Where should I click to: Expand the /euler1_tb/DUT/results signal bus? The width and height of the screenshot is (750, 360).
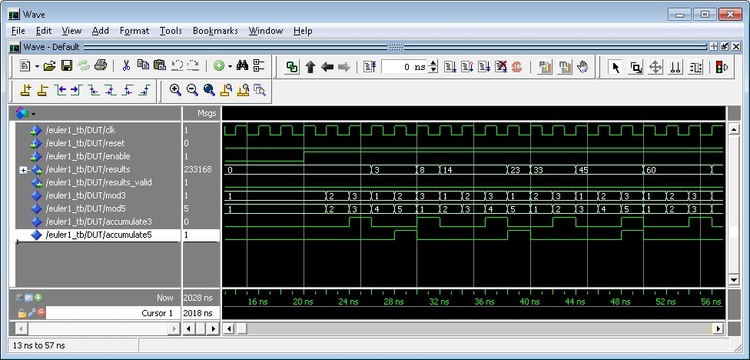(23, 170)
